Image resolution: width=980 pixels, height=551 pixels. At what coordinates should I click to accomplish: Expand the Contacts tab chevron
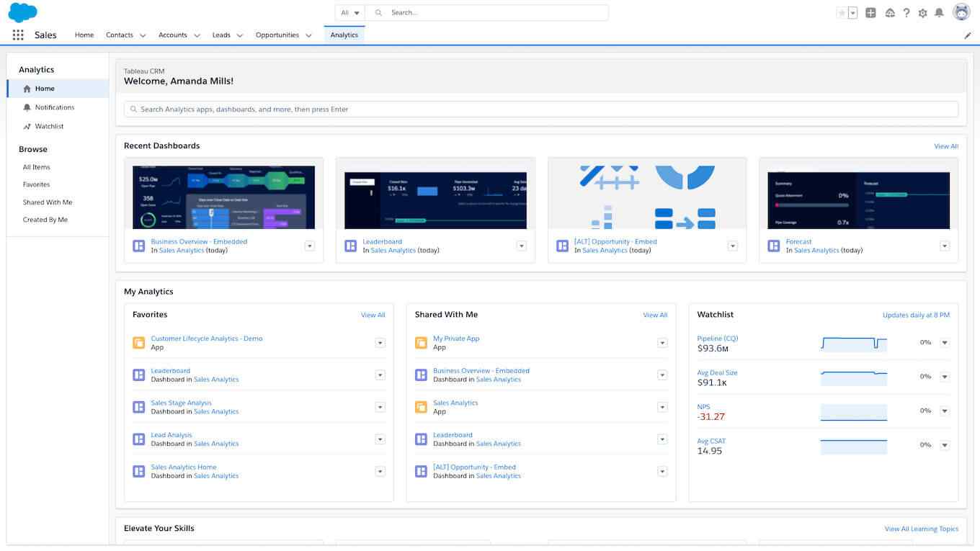tap(143, 35)
